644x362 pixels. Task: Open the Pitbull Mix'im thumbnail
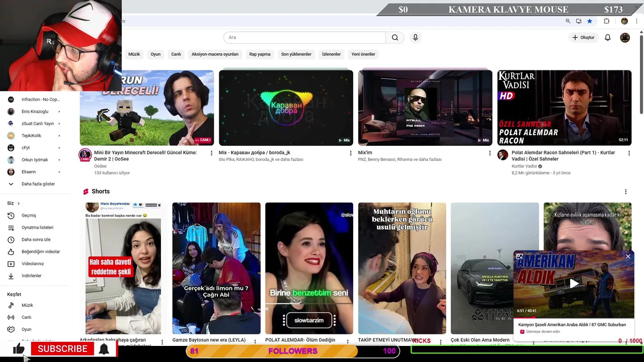425,108
